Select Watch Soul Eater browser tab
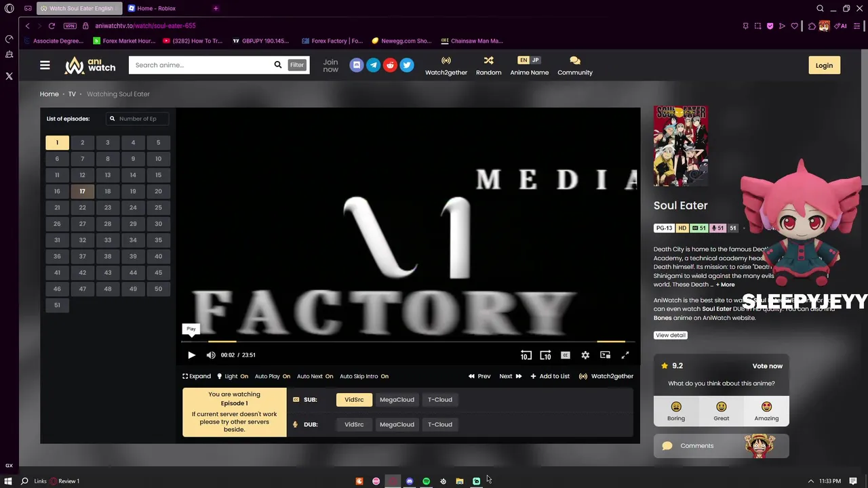Screen dimensions: 868x488 pyautogui.click(x=81, y=8)
